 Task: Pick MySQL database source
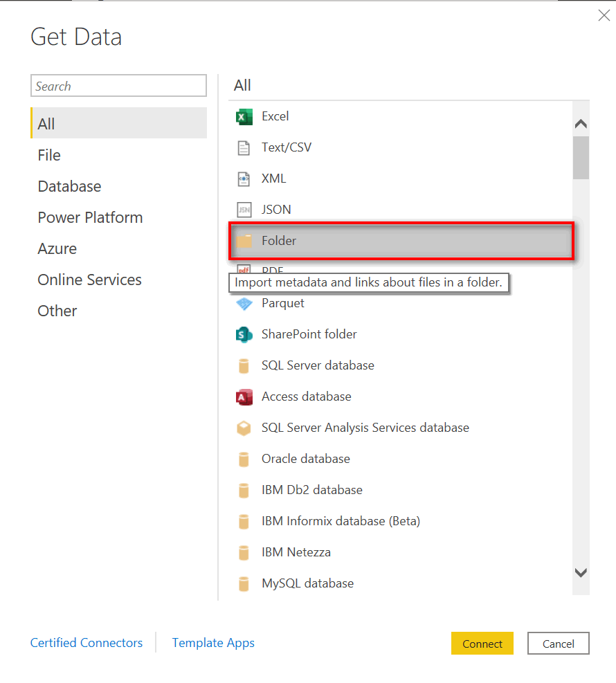click(400, 583)
